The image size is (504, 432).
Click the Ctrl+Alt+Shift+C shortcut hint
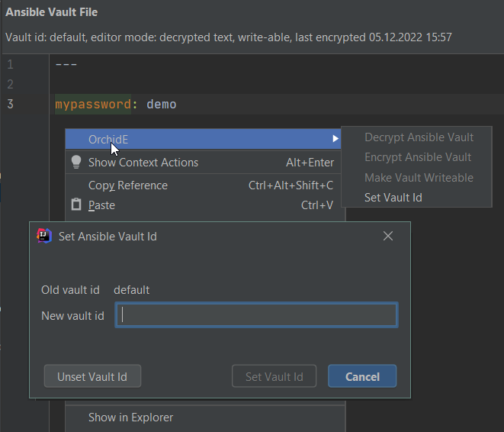291,185
